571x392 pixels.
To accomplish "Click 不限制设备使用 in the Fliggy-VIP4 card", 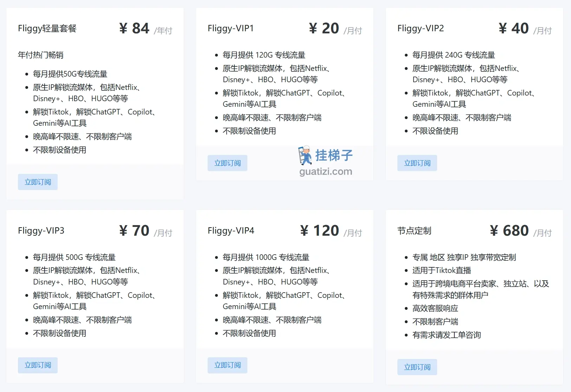I will click(x=249, y=333).
